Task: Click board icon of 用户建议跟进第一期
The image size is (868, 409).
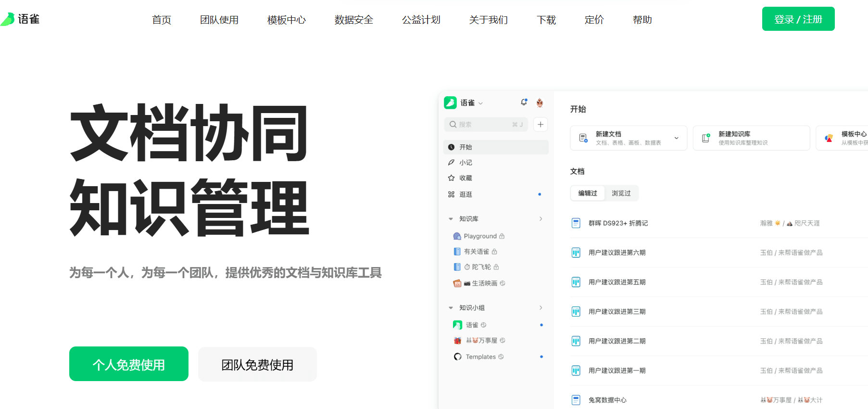Action: click(x=576, y=371)
